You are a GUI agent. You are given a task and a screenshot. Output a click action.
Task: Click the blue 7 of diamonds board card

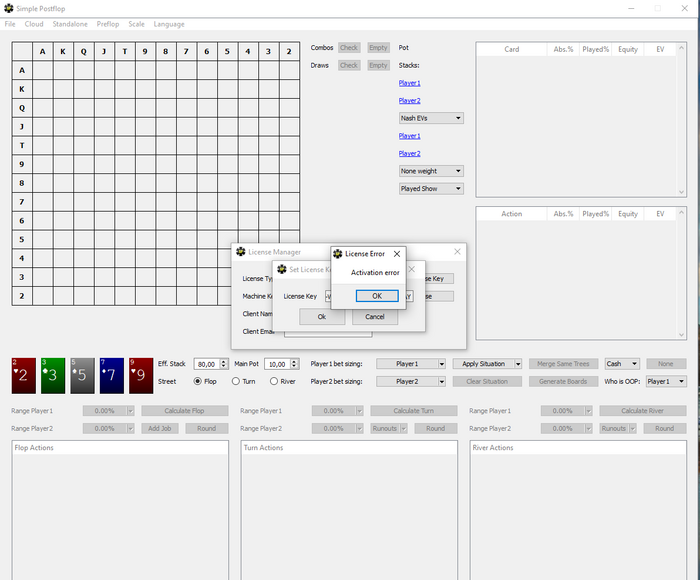(112, 376)
